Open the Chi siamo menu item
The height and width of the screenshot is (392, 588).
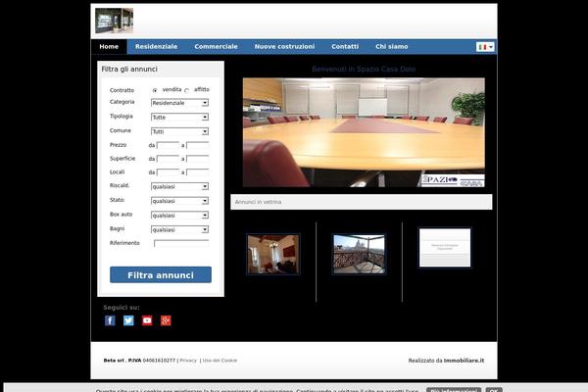[392, 46]
